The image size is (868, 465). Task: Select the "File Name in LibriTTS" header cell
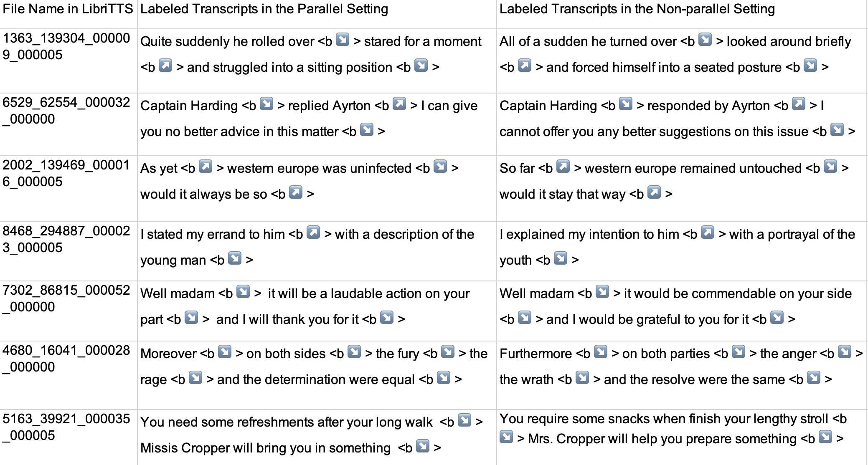68,9
